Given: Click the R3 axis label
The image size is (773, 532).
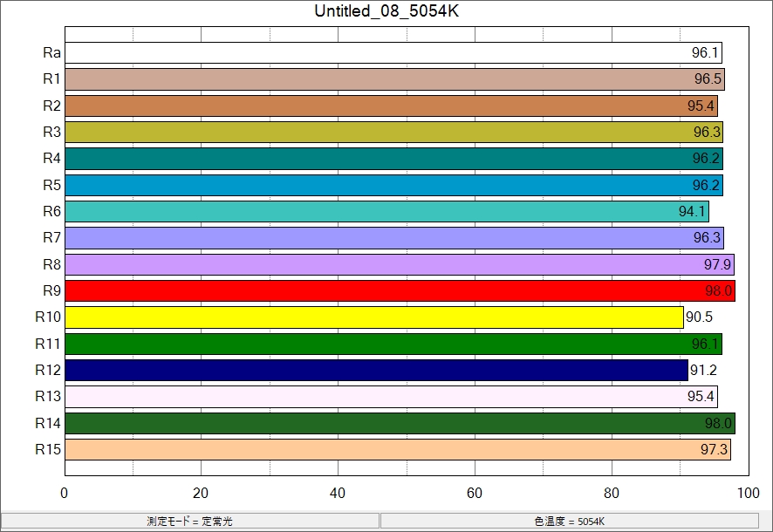Looking at the screenshot, I should 51,132.
